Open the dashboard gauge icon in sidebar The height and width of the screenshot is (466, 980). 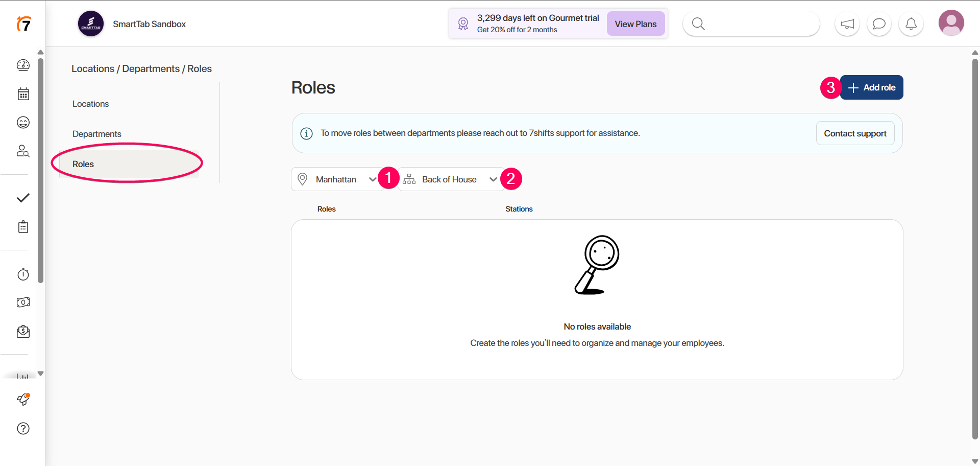click(x=23, y=65)
